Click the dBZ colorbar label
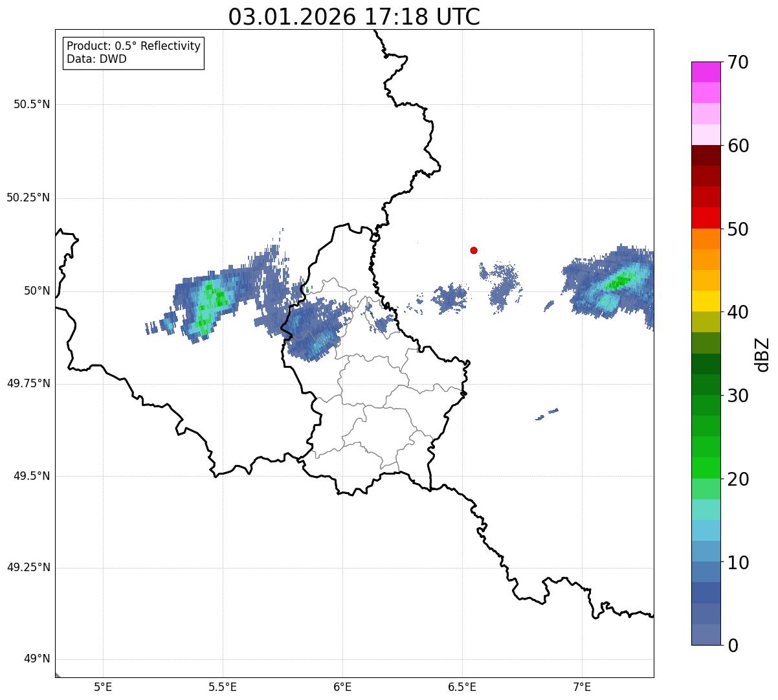 click(x=762, y=354)
